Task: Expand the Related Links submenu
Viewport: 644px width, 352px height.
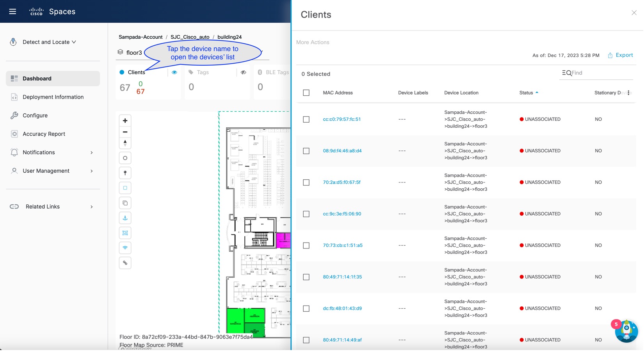Action: pyautogui.click(x=92, y=207)
